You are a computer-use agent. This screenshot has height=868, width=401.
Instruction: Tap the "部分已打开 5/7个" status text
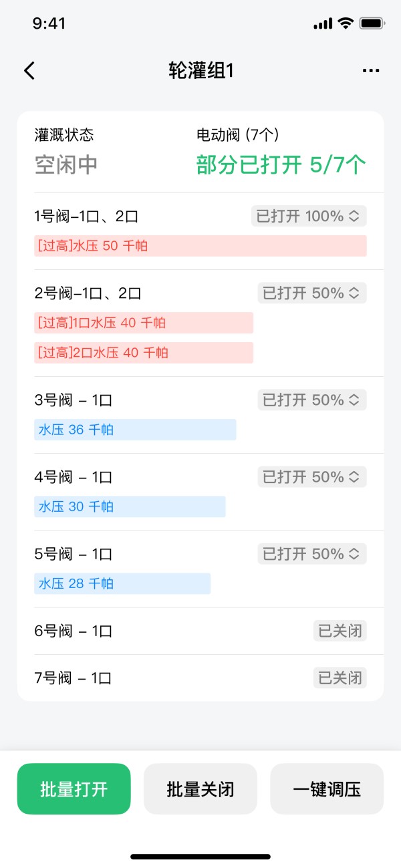pos(281,165)
